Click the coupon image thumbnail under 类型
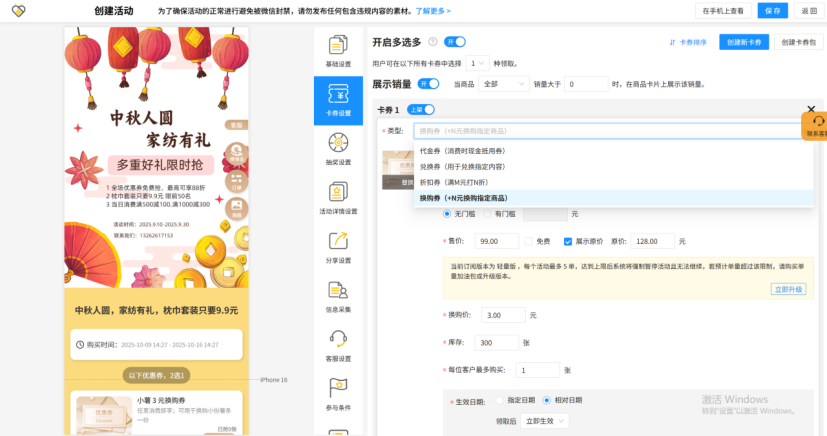Viewport: 827px width, 436px height. [398, 170]
